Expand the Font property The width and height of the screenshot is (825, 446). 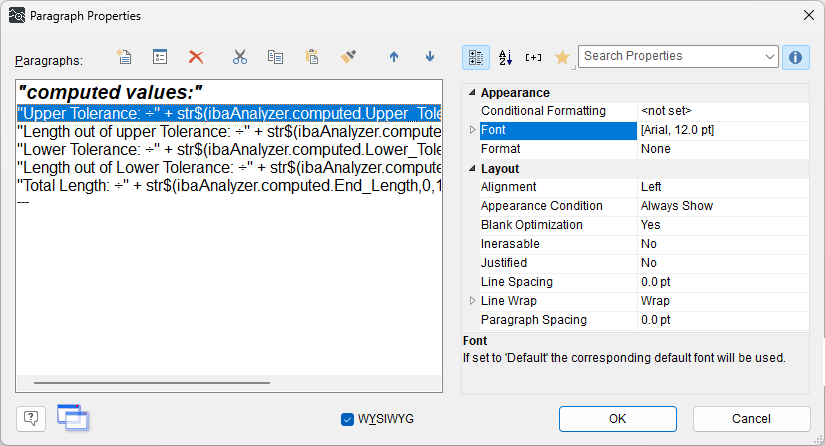pyautogui.click(x=472, y=130)
